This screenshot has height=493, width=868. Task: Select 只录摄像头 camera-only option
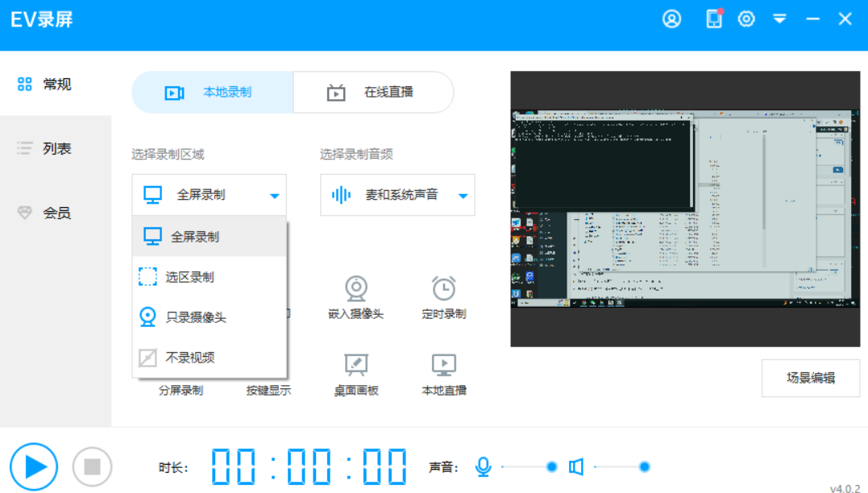pyautogui.click(x=196, y=317)
